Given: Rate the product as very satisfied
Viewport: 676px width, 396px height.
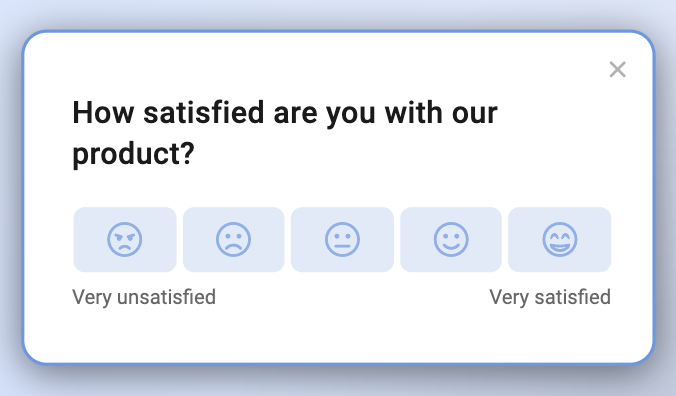Looking at the screenshot, I should coord(560,240).
